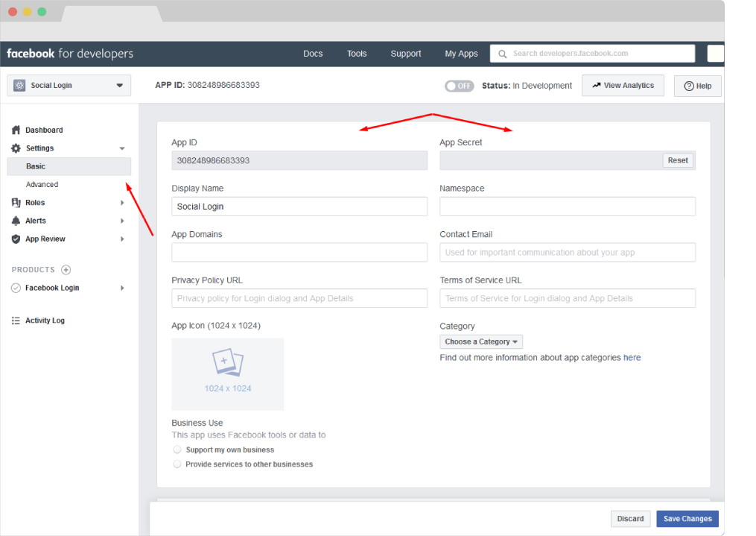Expand the Facebook Login submenu arrow
This screenshot has width=756, height=536.
122,288
